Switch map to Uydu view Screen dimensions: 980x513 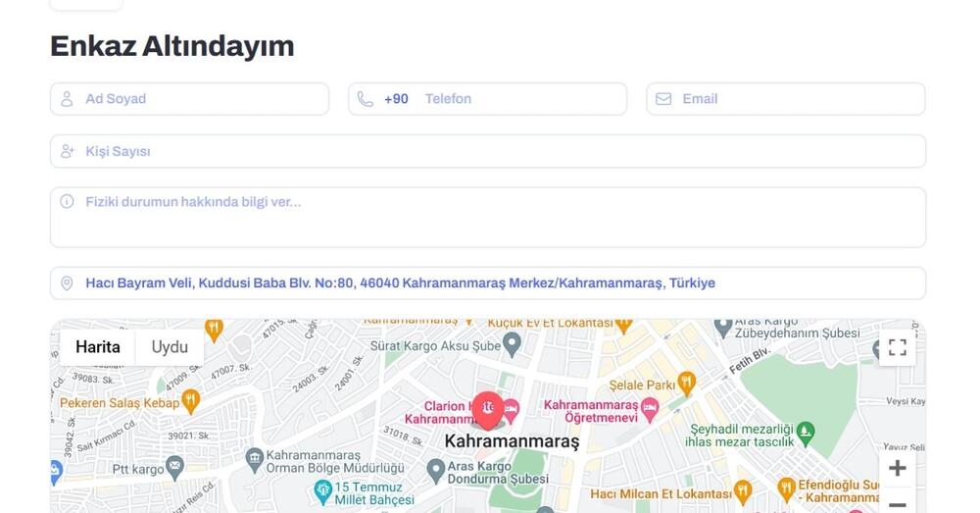click(170, 347)
